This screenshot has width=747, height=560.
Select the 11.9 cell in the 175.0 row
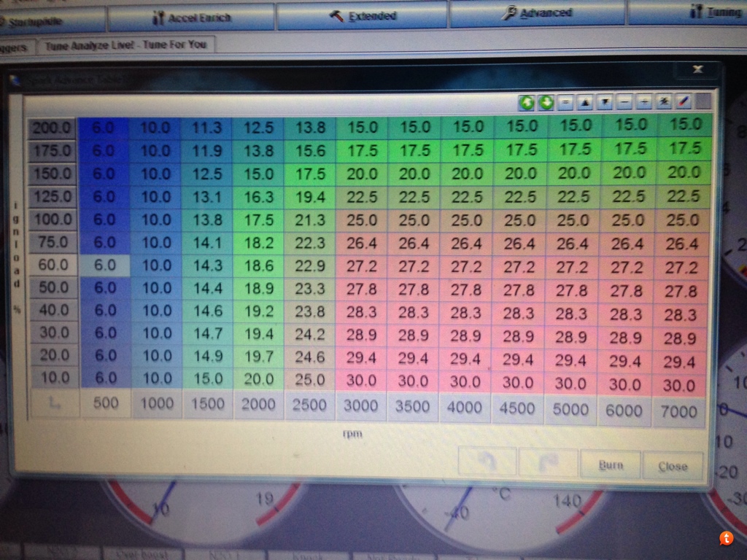pyautogui.click(x=207, y=150)
